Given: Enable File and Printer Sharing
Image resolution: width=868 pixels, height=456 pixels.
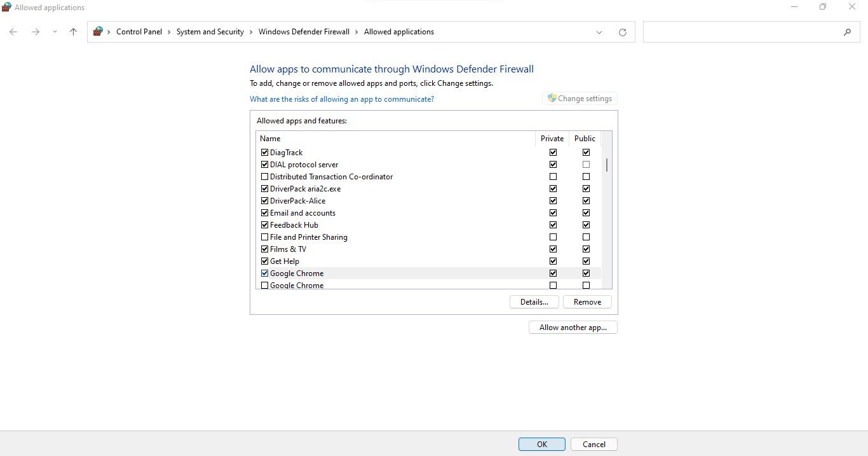Looking at the screenshot, I should 264,237.
